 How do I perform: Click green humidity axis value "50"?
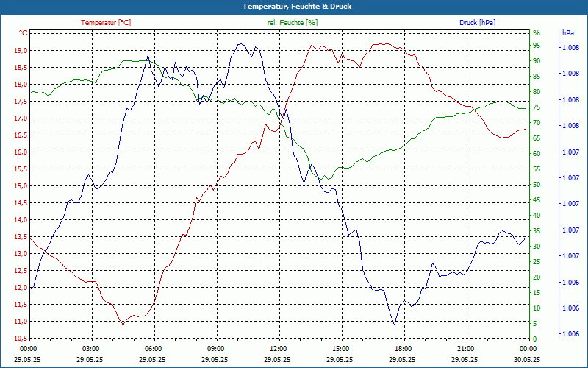(537, 185)
